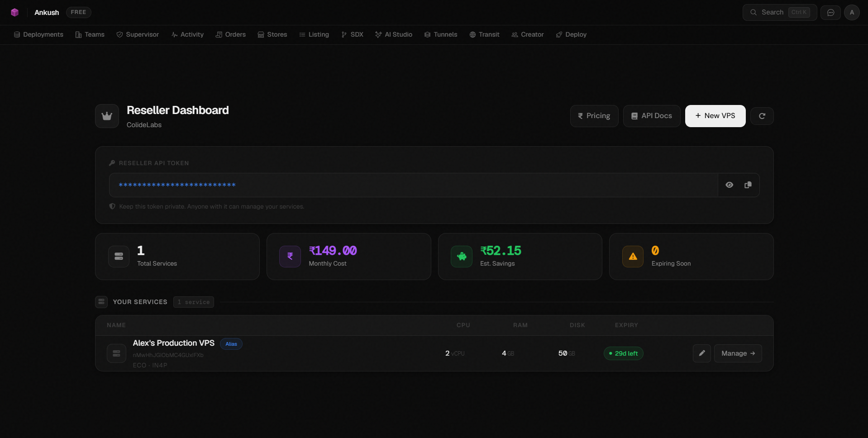Viewport: 868px width, 438px height.
Task: Click the shield icon near token warning
Action: (112, 206)
